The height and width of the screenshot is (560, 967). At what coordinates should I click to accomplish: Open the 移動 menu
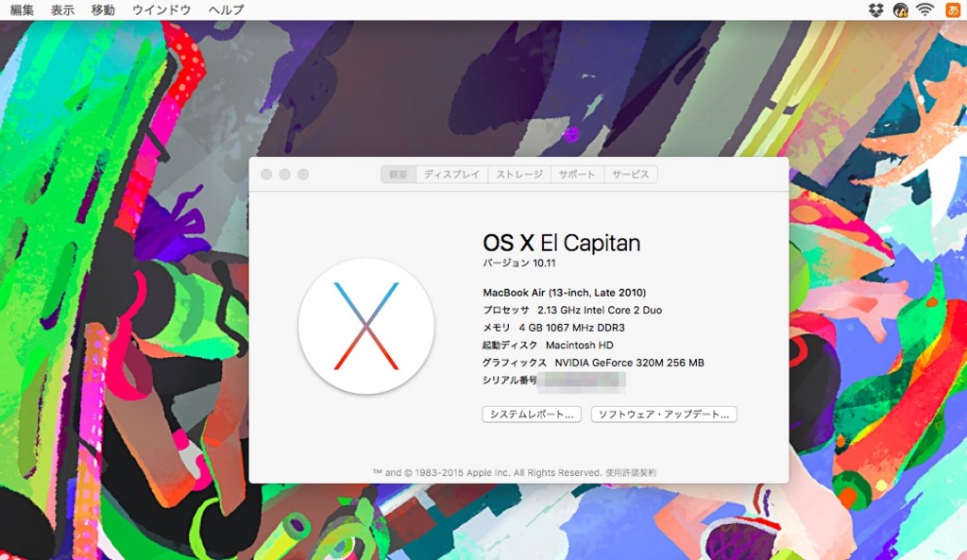[103, 9]
